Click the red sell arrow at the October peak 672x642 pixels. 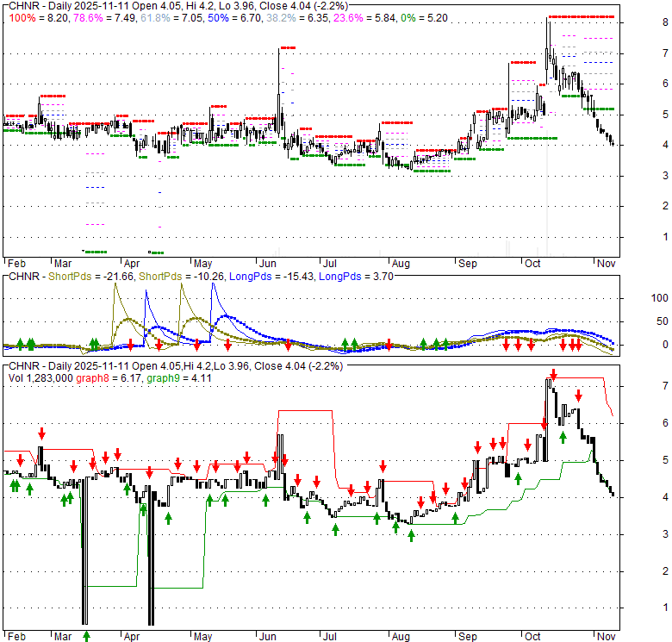point(553,375)
